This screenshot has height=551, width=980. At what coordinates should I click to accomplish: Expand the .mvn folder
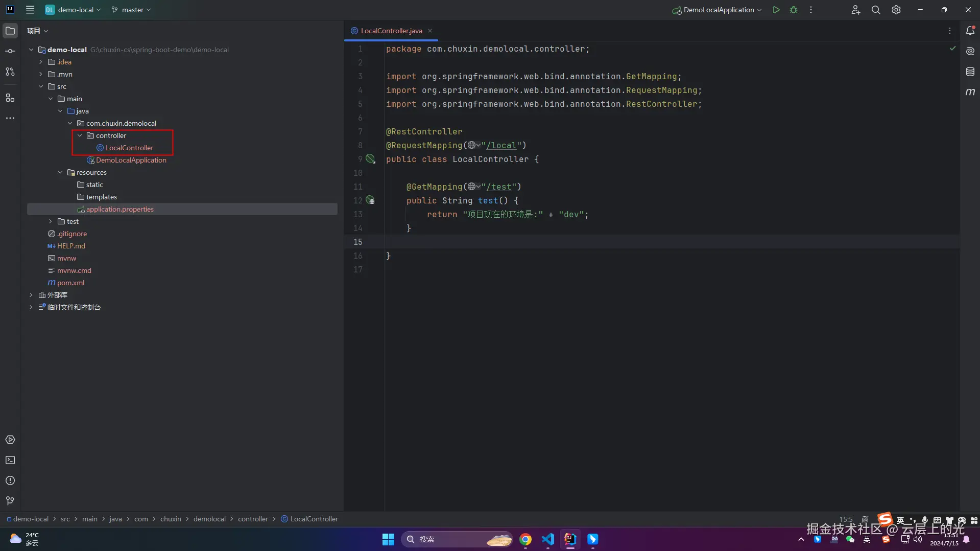pos(41,74)
